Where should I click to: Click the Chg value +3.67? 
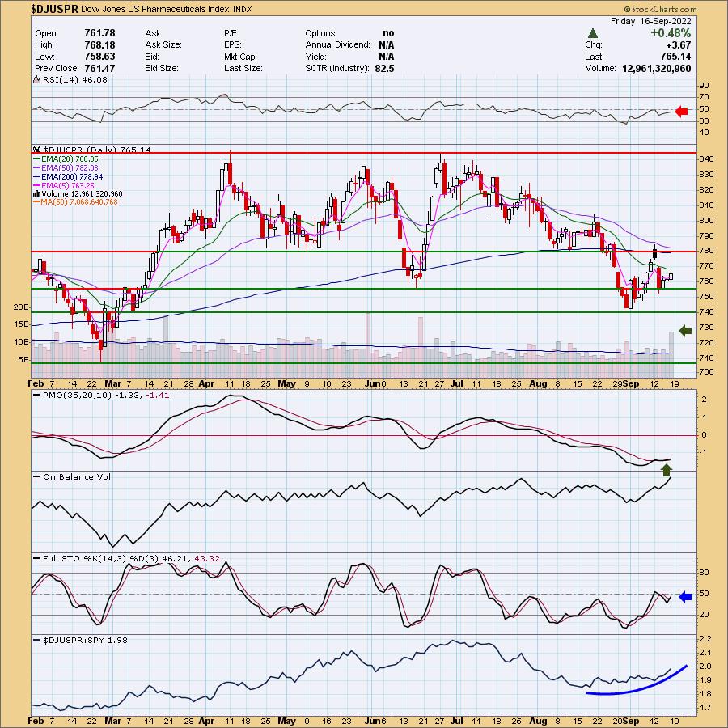[x=678, y=45]
